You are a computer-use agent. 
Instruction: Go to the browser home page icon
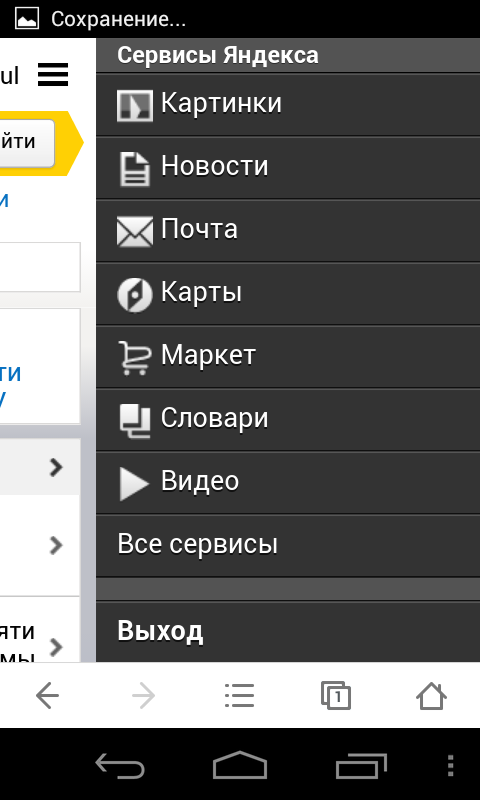(x=432, y=695)
